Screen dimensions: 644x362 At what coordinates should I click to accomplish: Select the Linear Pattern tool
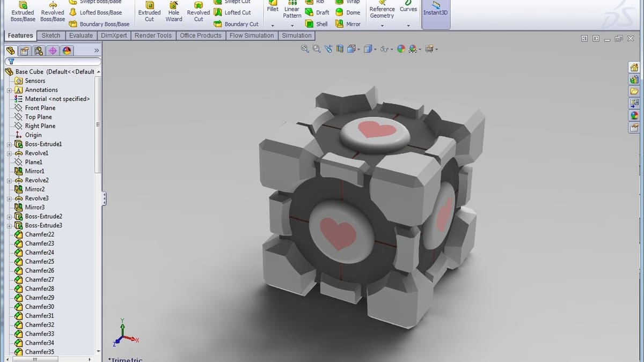[x=292, y=9]
